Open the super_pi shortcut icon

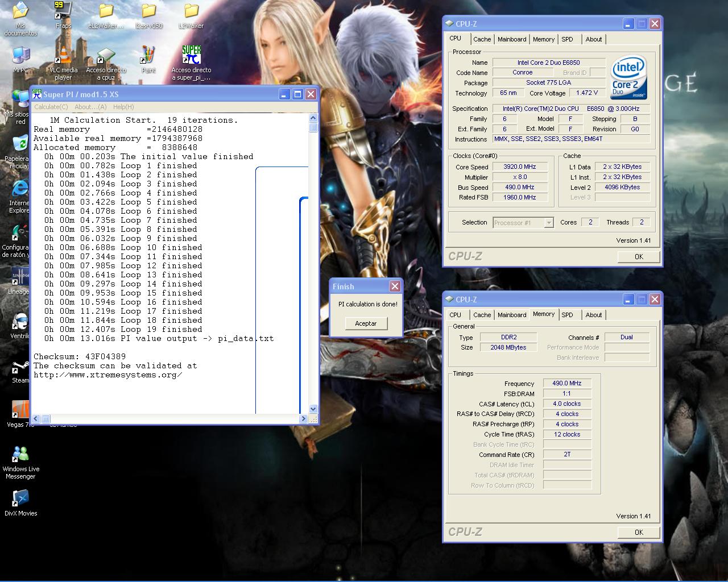191,56
